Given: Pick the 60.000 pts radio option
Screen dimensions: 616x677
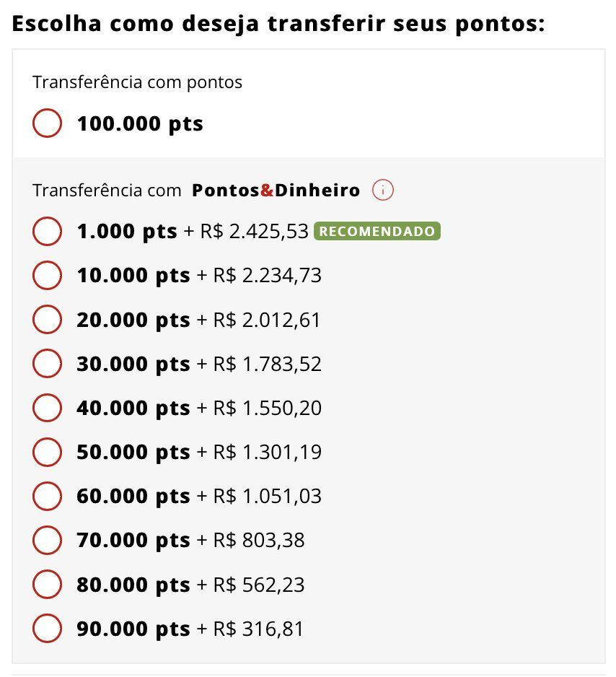Looking at the screenshot, I should 47,496.
